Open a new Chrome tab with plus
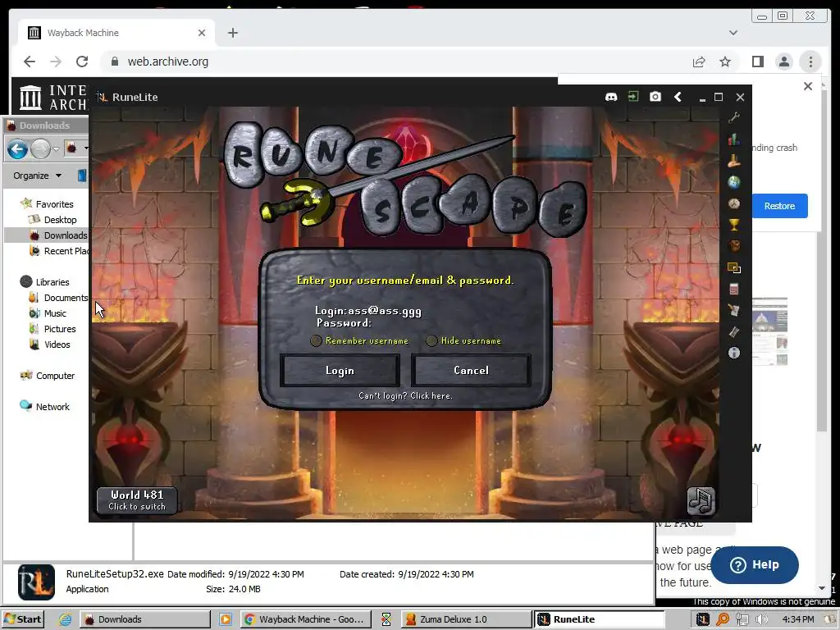This screenshot has height=630, width=840. (x=232, y=33)
